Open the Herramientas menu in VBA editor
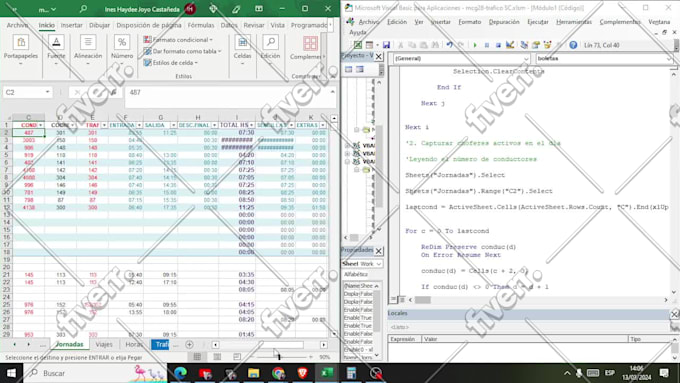Image resolution: width=680 pixels, height=383 pixels. [574, 22]
